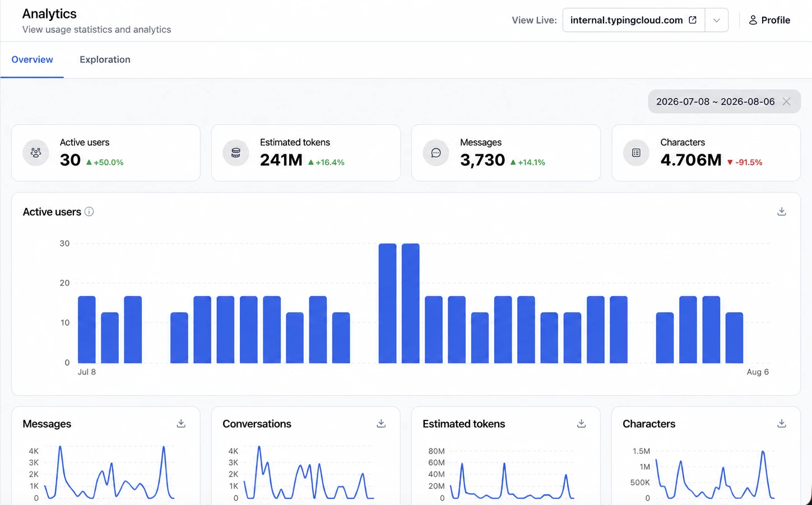Viewport: 812px width, 505px height.
Task: Select the Overview tab
Action: tap(33, 59)
